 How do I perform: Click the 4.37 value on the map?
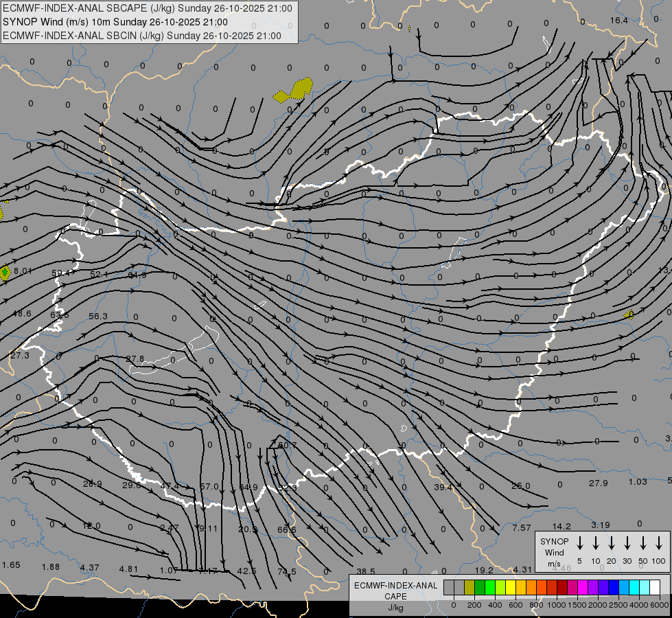click(89, 567)
